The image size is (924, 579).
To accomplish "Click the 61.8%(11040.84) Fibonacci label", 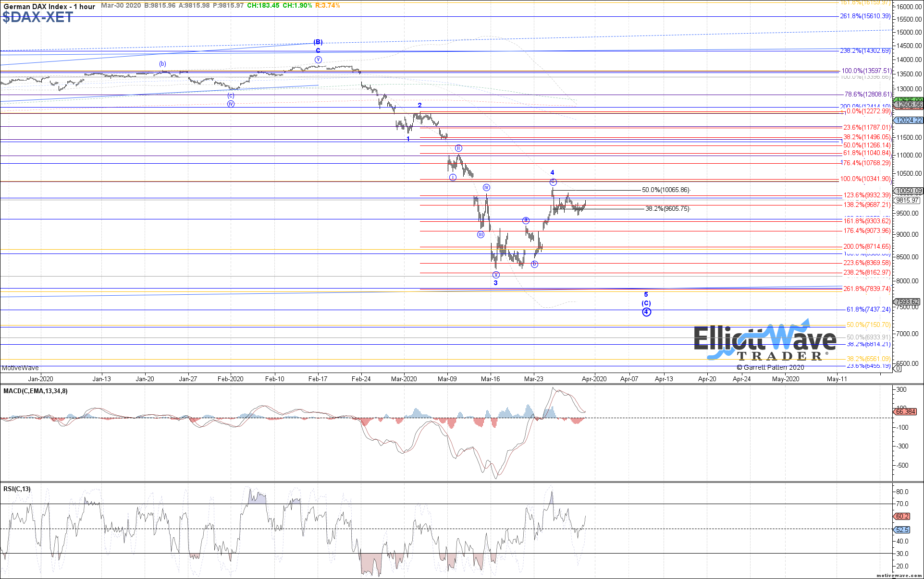I will 867,153.
